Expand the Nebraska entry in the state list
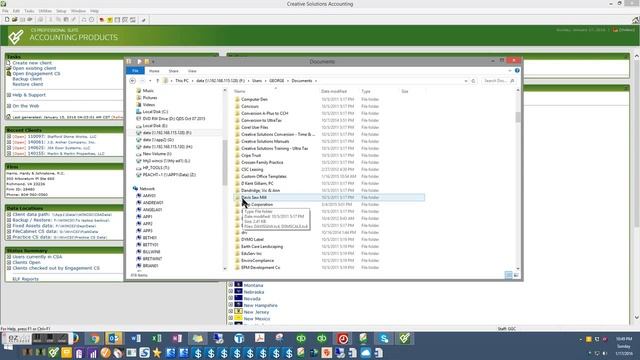The height and width of the screenshot is (360, 640). [x=231, y=292]
